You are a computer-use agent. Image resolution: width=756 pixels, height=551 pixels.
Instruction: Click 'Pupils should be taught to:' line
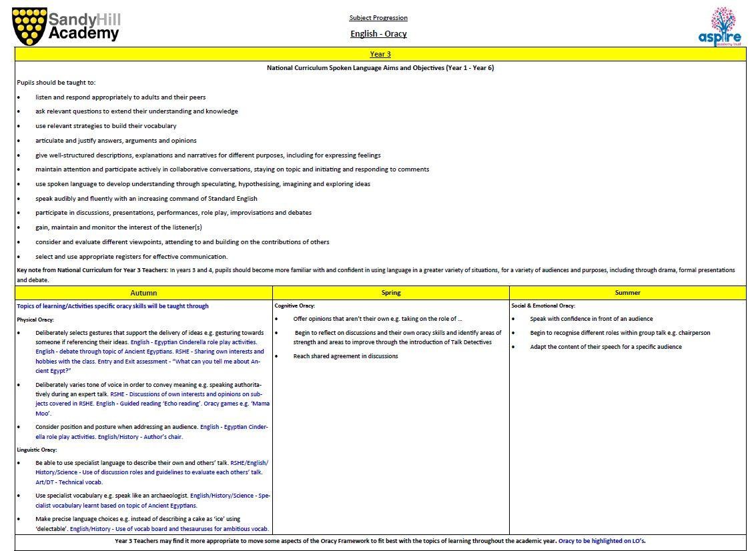click(57, 83)
